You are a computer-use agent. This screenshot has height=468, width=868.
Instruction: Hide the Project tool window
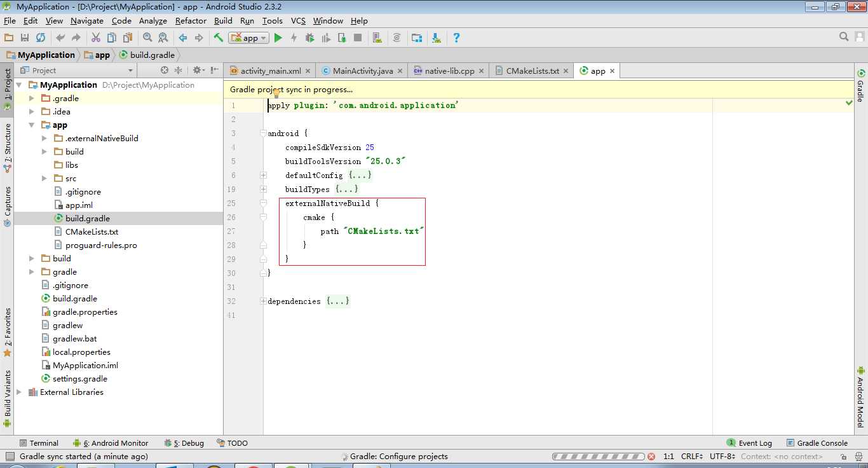pyautogui.click(x=214, y=71)
